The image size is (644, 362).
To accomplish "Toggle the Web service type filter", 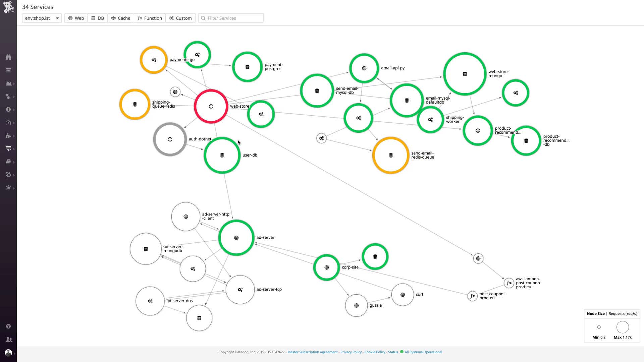I will tap(76, 18).
